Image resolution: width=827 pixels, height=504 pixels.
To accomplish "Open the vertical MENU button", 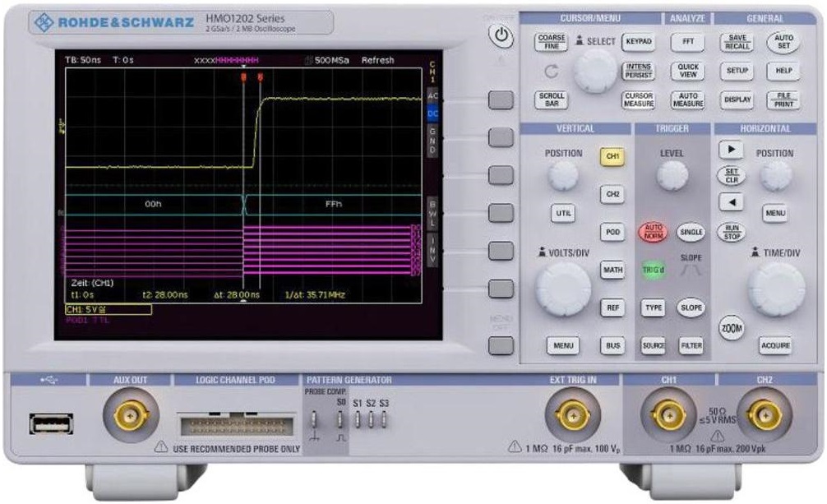I will point(563,345).
